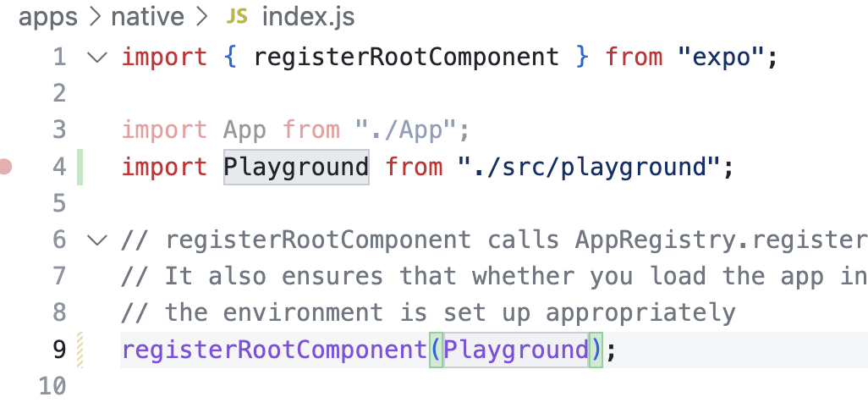Viewport: 868px width, 408px height.
Task: Click the green added-line indicator on line 4
Action: point(80,167)
